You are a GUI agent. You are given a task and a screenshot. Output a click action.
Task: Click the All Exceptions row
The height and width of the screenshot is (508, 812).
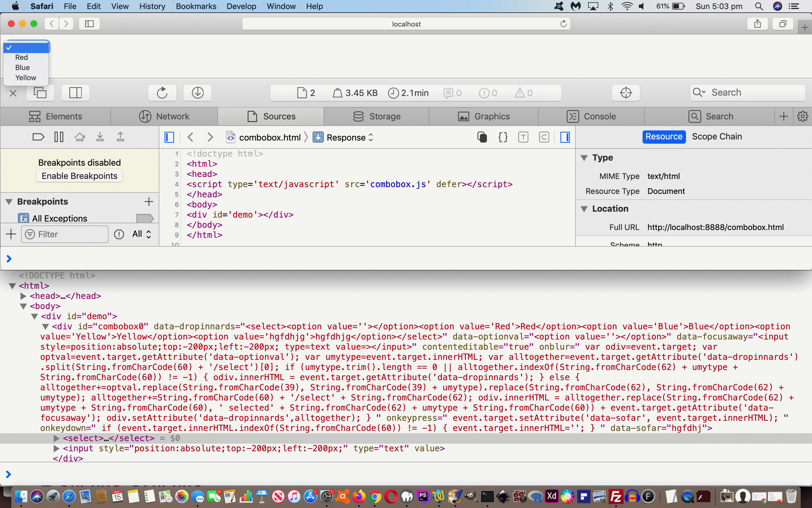(x=80, y=218)
